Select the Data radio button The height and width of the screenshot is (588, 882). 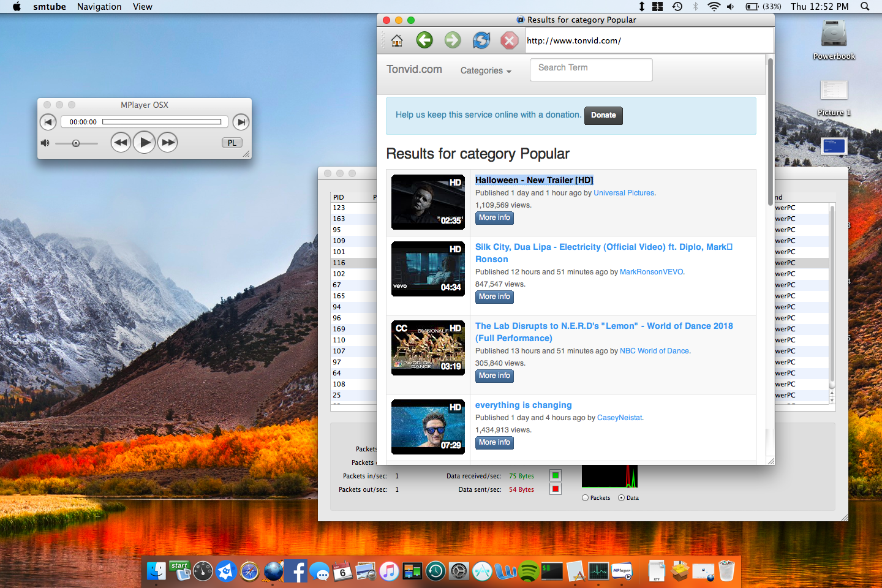pos(621,498)
